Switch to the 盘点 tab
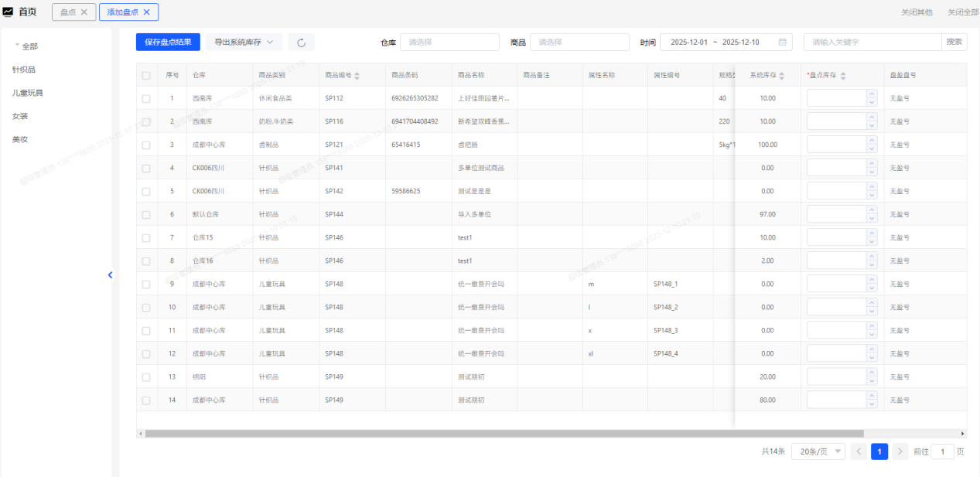This screenshot has height=477, width=980. point(67,12)
